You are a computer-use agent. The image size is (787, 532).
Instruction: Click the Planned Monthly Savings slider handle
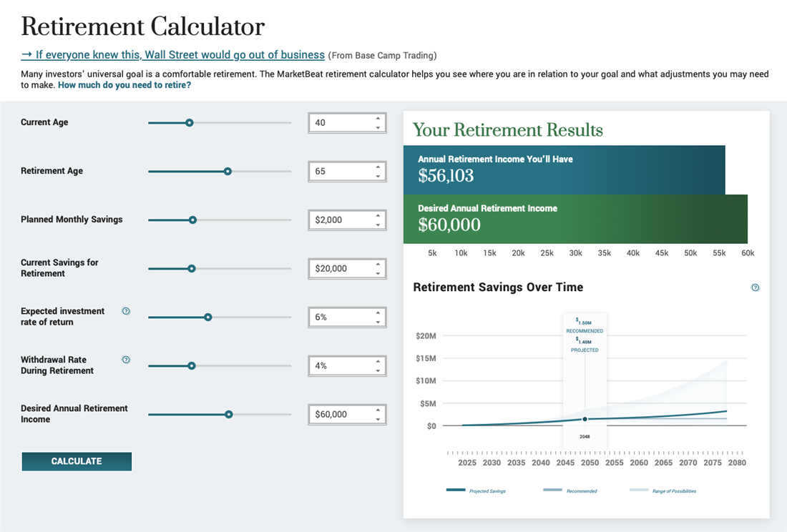[x=192, y=220]
